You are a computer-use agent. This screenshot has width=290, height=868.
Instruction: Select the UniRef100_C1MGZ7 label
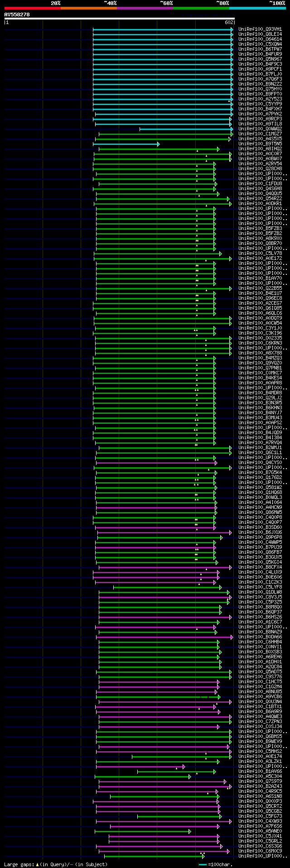point(260,134)
